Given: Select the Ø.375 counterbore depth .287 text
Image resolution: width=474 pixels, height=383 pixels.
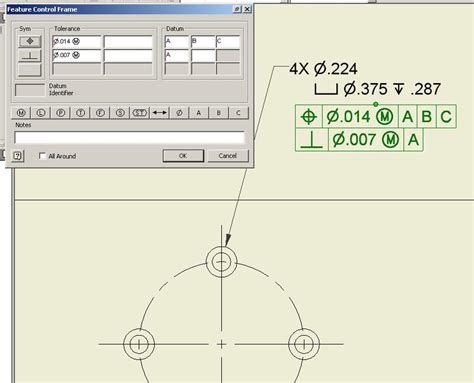Looking at the screenshot, I should [x=378, y=89].
